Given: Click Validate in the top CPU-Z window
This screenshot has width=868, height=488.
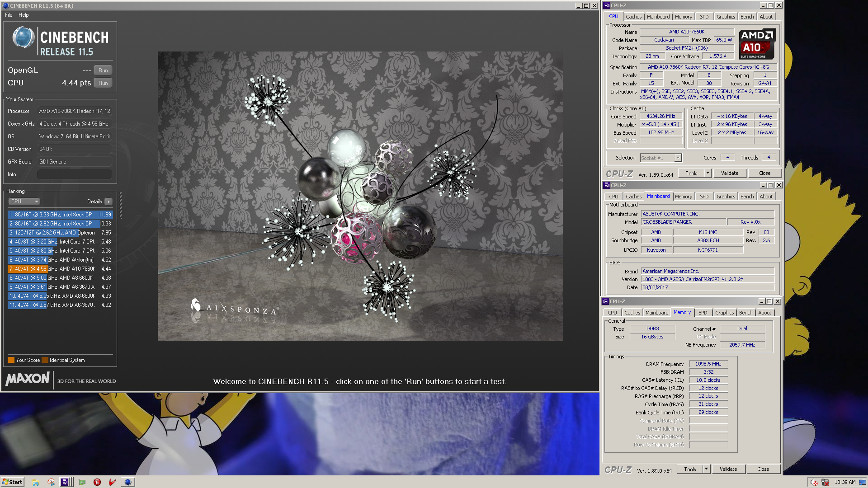Looking at the screenshot, I should [x=730, y=173].
